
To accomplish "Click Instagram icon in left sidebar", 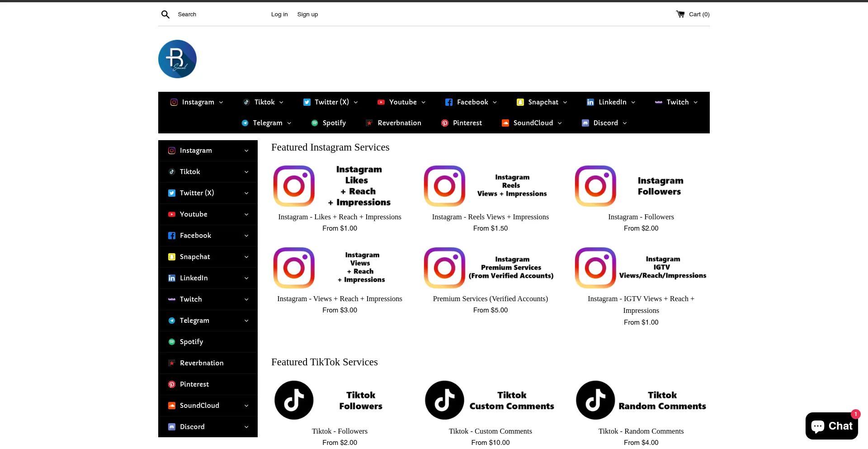I will [172, 151].
